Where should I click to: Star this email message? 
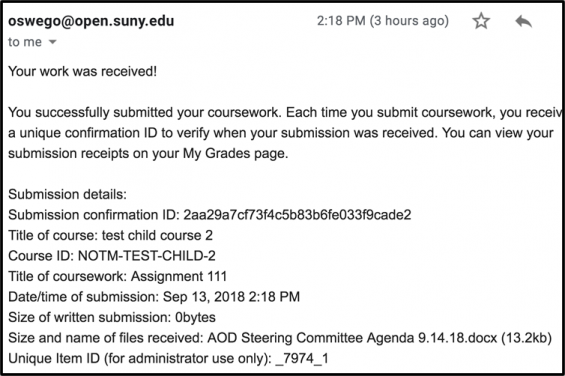coord(481,21)
